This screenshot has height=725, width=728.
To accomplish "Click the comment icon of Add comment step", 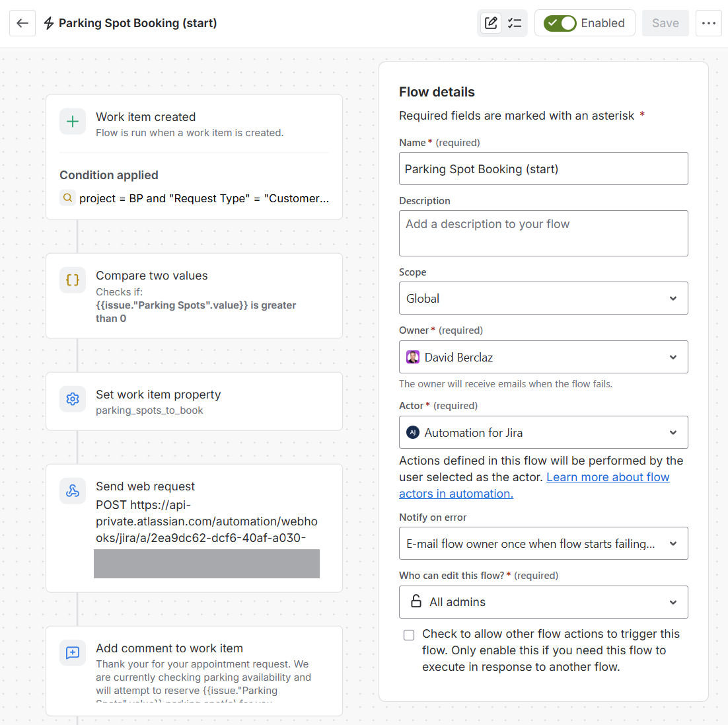I will (x=73, y=653).
